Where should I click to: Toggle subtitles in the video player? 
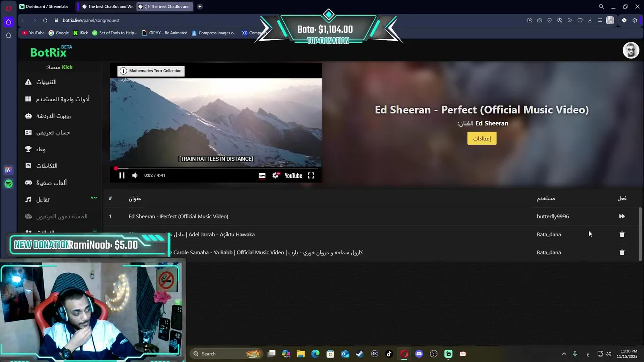coord(262,176)
